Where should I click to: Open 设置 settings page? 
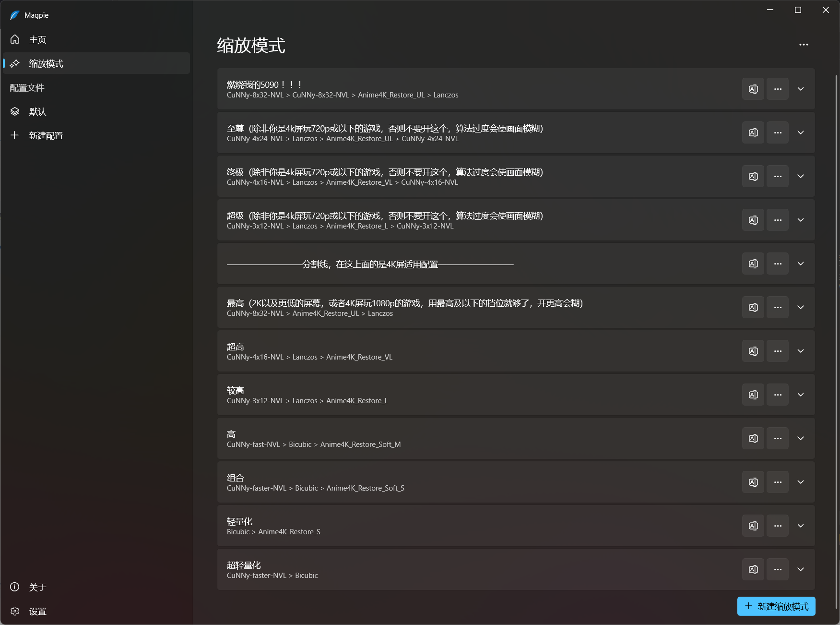96,611
